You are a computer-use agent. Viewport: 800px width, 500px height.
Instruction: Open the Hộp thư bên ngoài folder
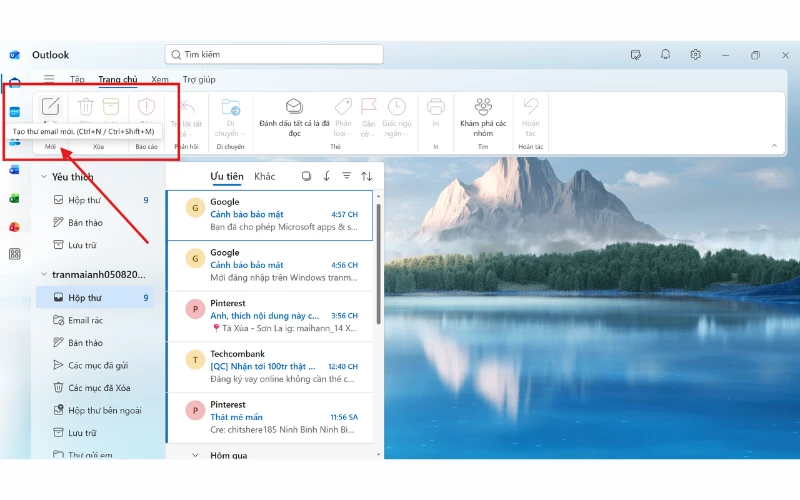tap(95, 410)
